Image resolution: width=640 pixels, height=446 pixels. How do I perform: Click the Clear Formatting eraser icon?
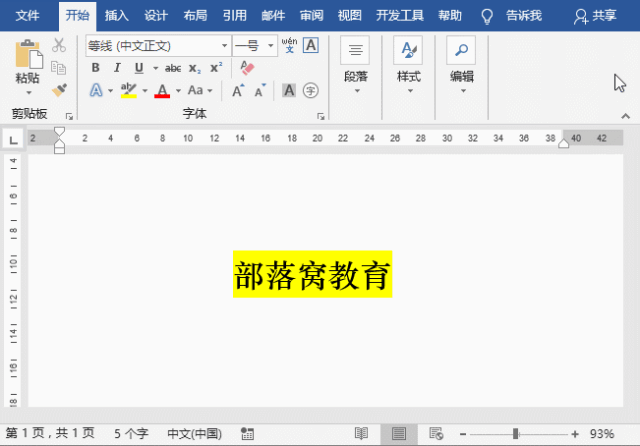(x=247, y=68)
